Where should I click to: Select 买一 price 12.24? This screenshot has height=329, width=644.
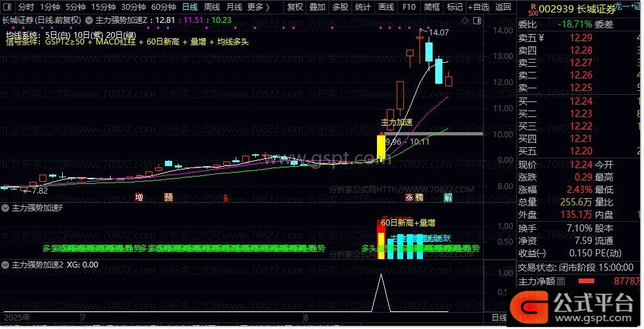(x=581, y=101)
